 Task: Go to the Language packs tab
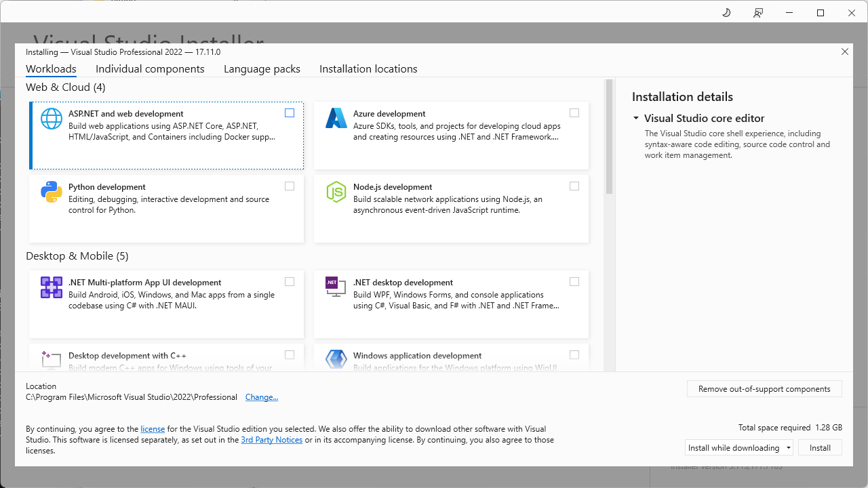262,69
